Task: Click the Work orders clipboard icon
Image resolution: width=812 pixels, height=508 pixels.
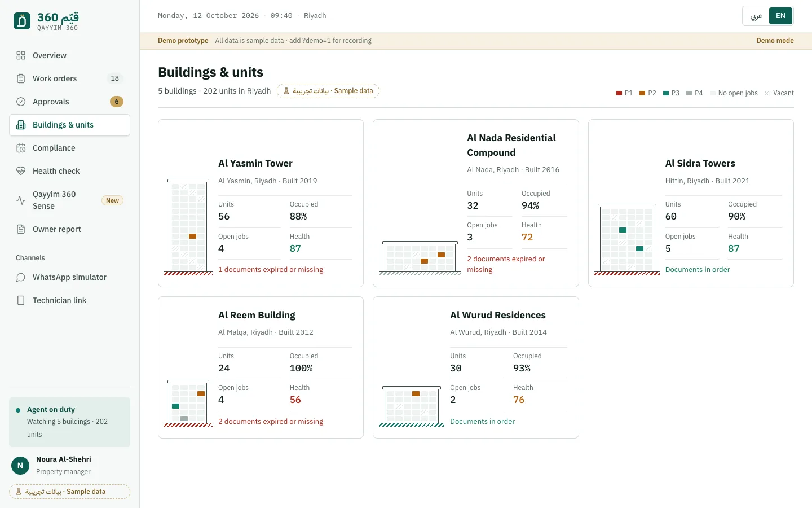Action: click(21, 78)
